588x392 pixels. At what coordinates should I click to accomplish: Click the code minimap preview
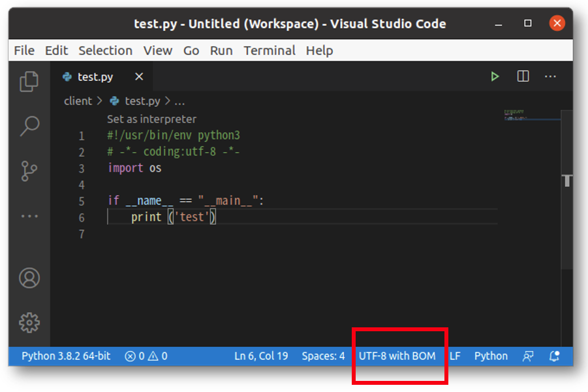pyautogui.click(x=532, y=115)
